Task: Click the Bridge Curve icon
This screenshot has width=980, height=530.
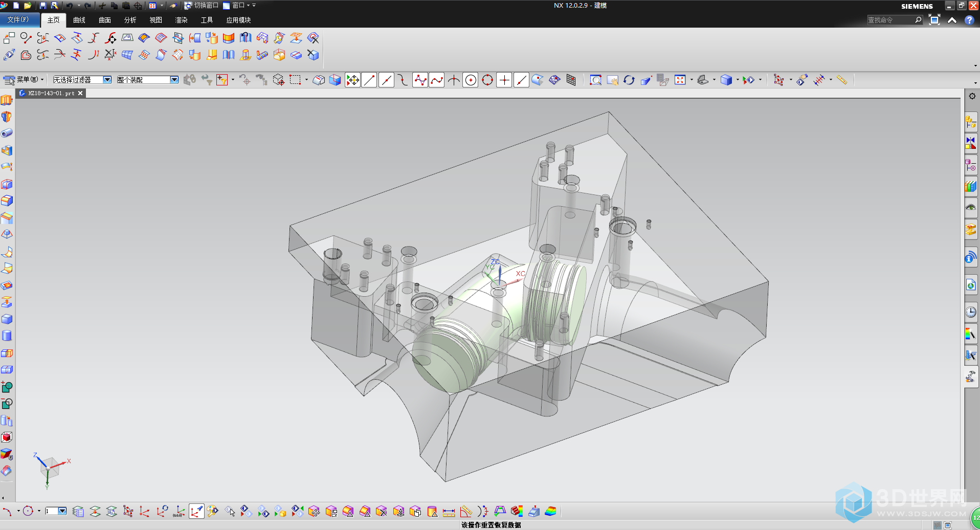Action: 43,38
